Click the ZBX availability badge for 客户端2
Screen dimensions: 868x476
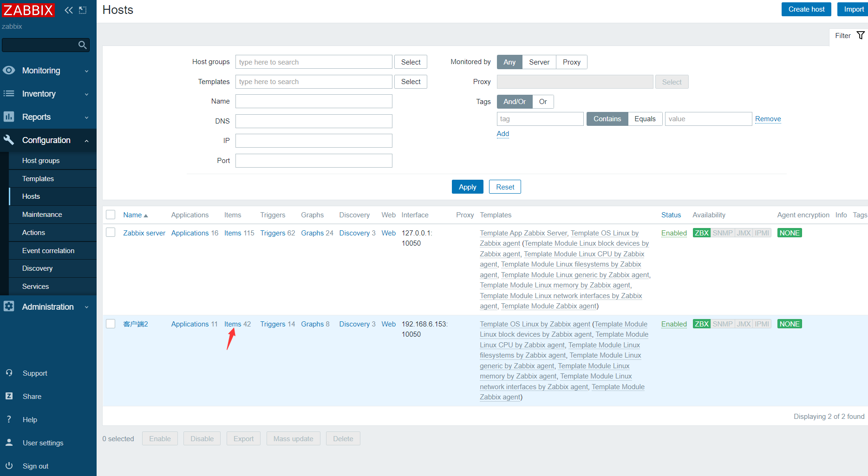[x=701, y=324]
